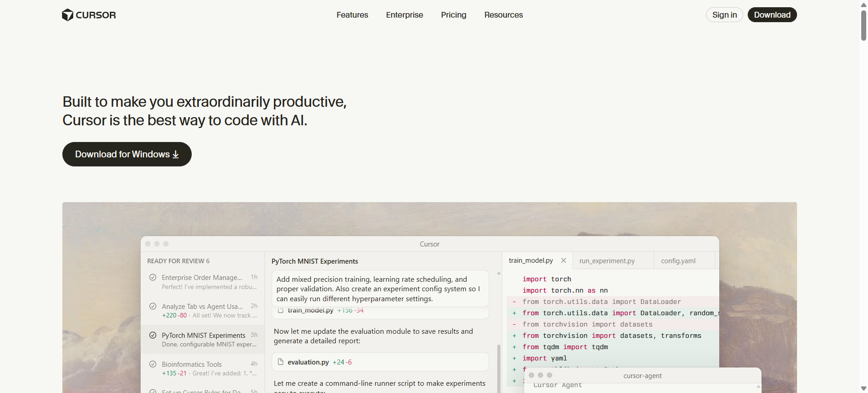Click Download for Windows button
This screenshot has width=868, height=393.
pos(127,154)
